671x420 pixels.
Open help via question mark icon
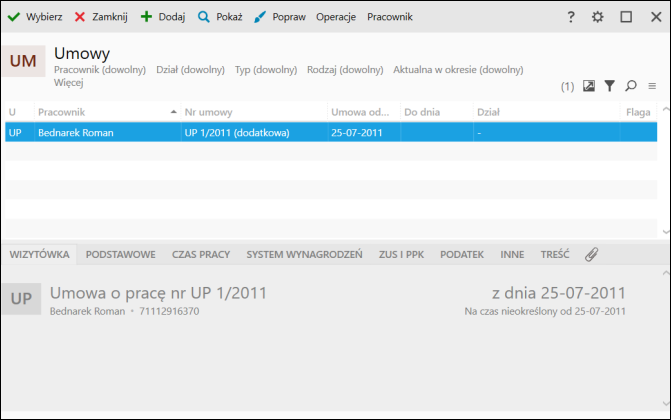click(571, 17)
